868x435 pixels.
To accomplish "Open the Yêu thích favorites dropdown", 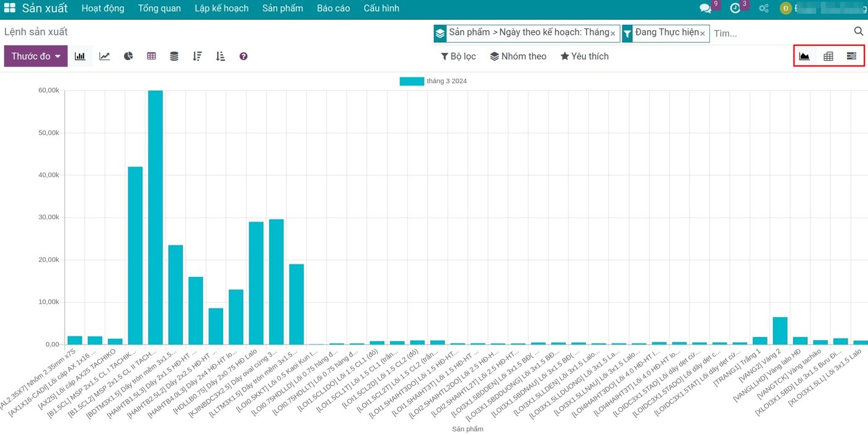I will (x=585, y=56).
